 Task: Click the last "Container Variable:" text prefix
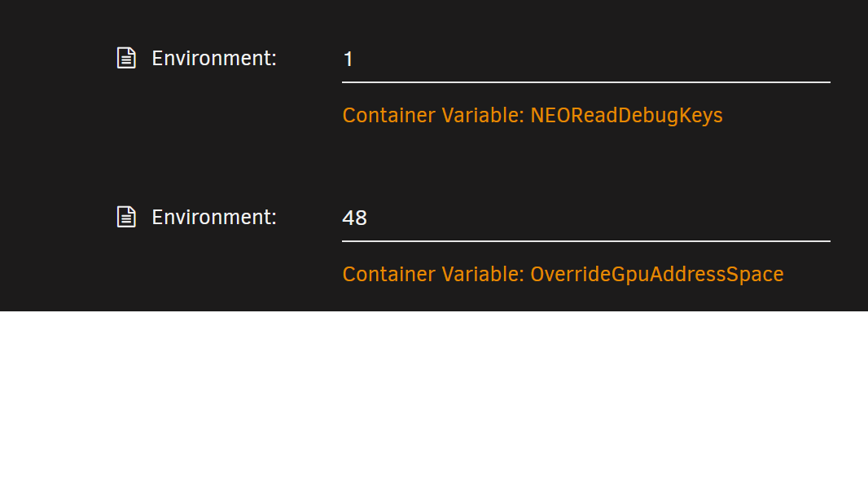[x=433, y=275]
